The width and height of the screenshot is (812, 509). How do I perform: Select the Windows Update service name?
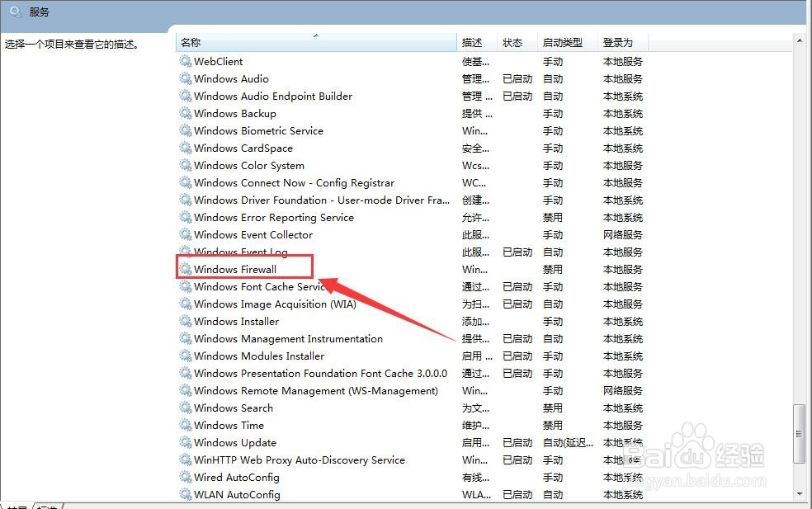pos(235,443)
